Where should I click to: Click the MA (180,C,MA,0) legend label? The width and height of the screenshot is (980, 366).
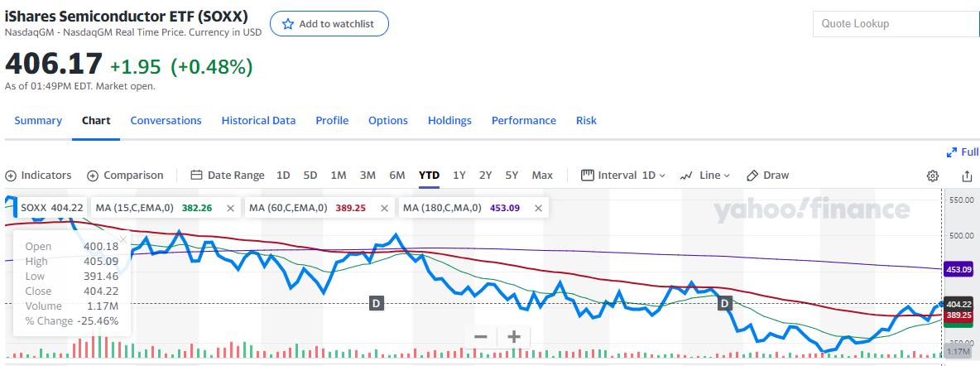(443, 208)
